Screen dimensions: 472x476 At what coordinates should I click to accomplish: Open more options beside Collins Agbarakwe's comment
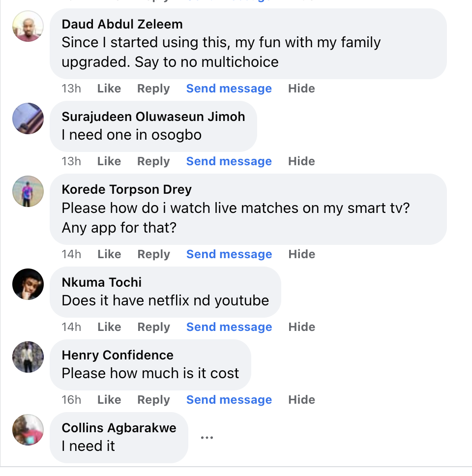pyautogui.click(x=207, y=438)
